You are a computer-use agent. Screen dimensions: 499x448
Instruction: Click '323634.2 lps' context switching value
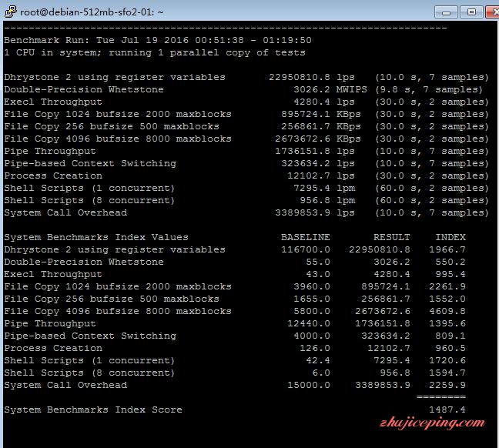tap(317, 163)
